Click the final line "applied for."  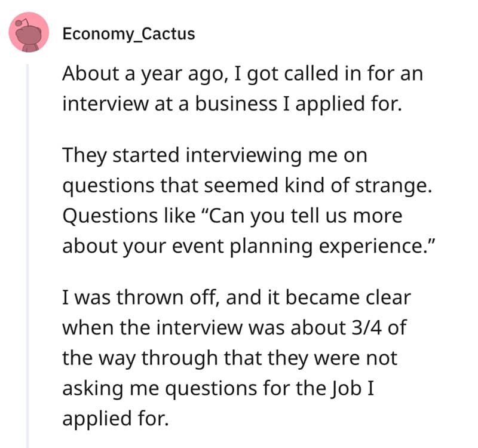113,418
